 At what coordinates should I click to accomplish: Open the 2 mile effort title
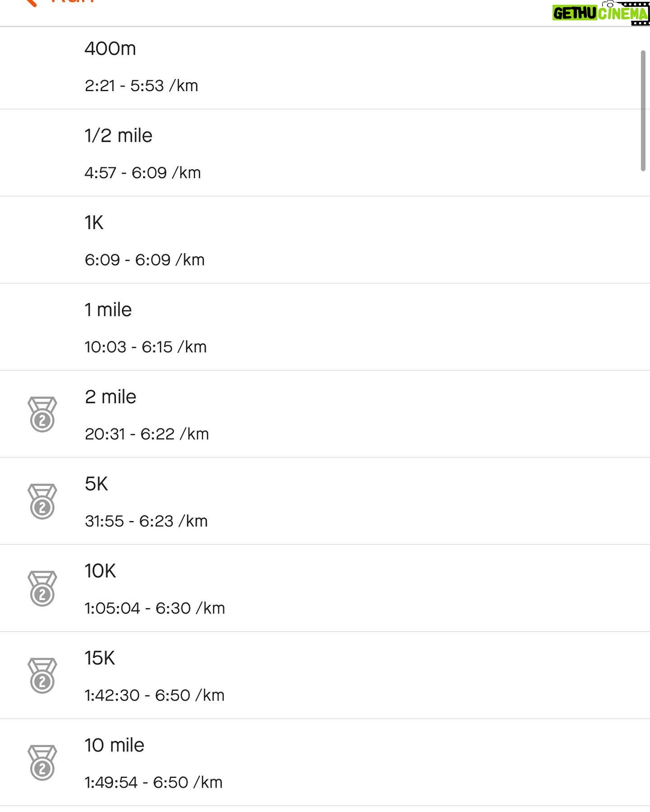click(x=111, y=397)
